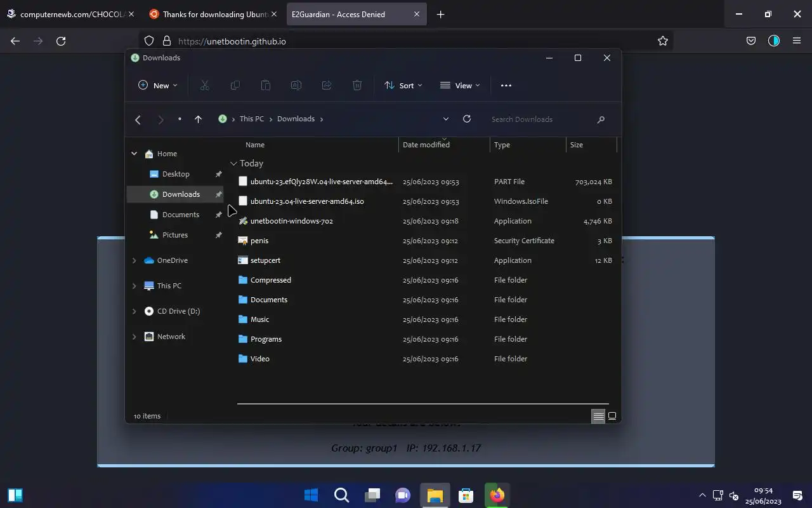Click the horizontal scrollbar in file list
Image resolution: width=812 pixels, height=508 pixels.
click(422, 403)
